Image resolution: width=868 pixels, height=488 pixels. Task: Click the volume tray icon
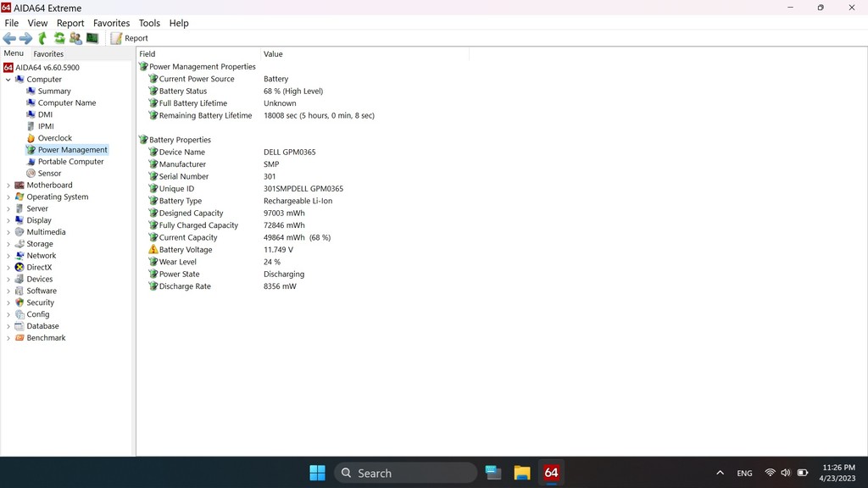[x=786, y=473]
